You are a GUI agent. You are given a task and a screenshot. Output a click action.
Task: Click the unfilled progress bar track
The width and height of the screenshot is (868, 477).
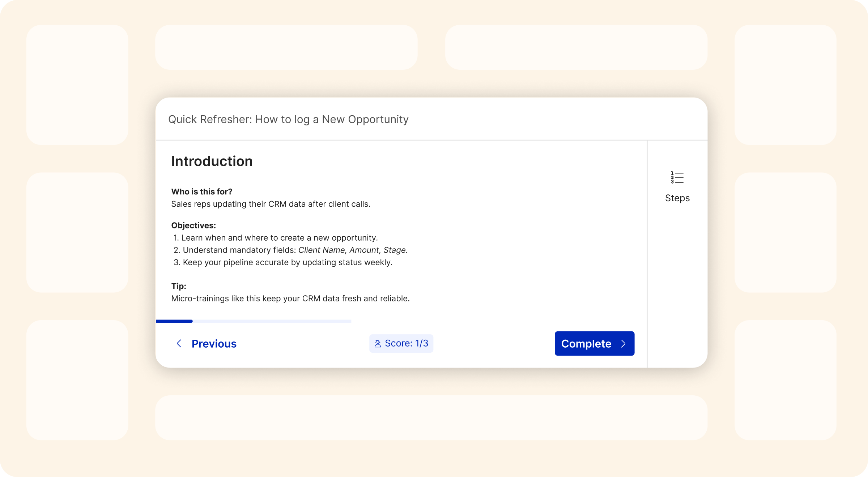point(271,321)
